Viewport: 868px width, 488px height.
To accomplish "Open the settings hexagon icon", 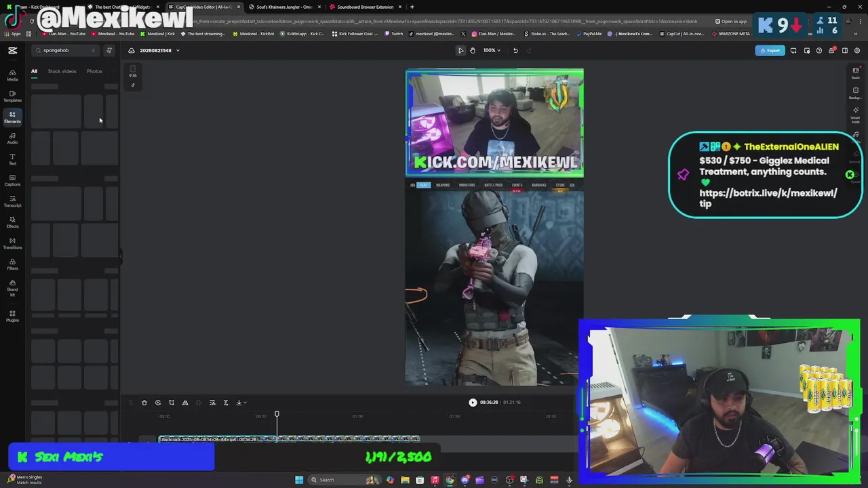I will [857, 50].
